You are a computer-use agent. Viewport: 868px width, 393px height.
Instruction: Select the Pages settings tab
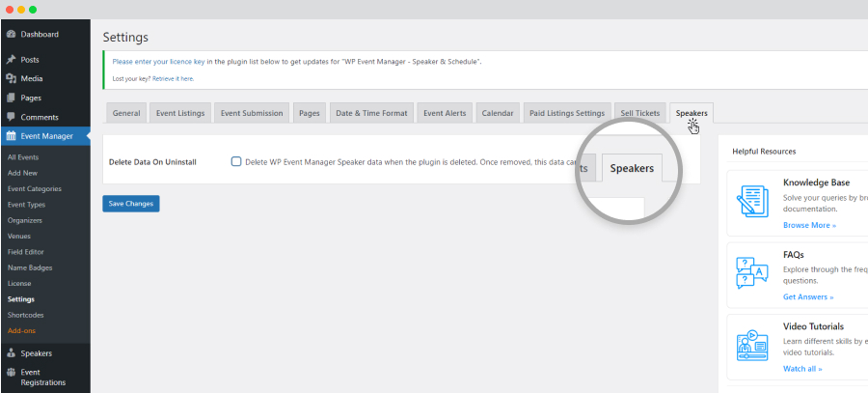coord(310,113)
